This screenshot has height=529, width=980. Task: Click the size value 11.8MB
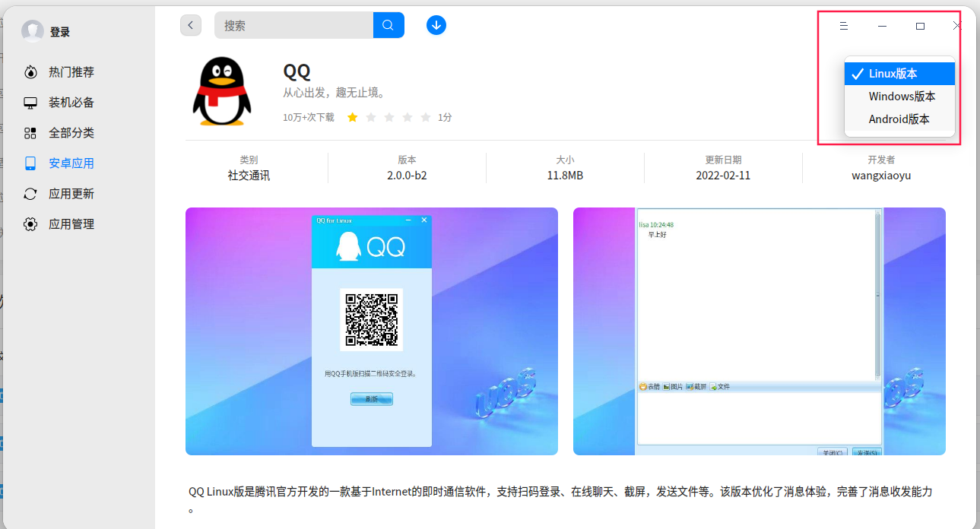(565, 176)
